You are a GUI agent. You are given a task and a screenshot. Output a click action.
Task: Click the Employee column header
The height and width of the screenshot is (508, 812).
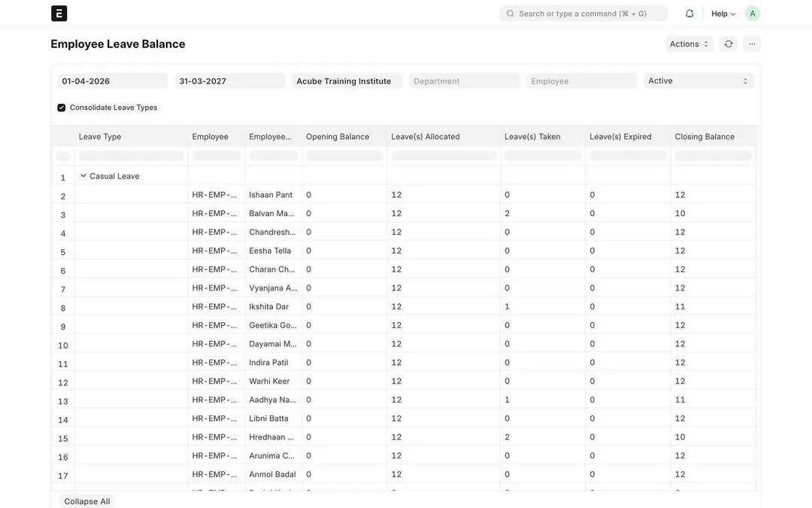pos(217,137)
